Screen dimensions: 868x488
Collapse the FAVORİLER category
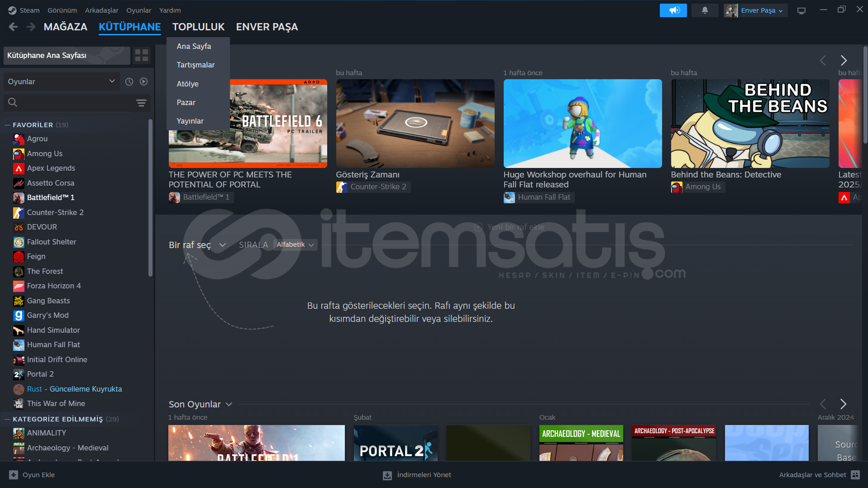point(7,125)
